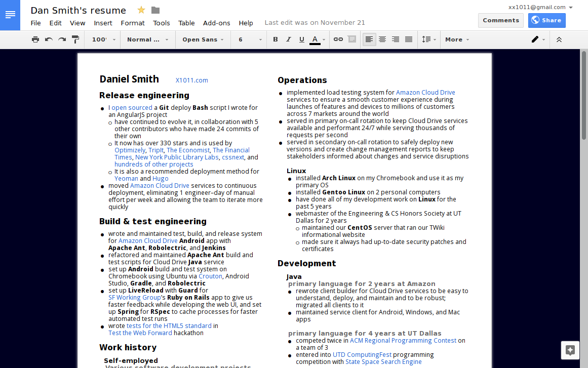Expand the More toolbar options
Viewport: 588px width, 368px height.
457,39
